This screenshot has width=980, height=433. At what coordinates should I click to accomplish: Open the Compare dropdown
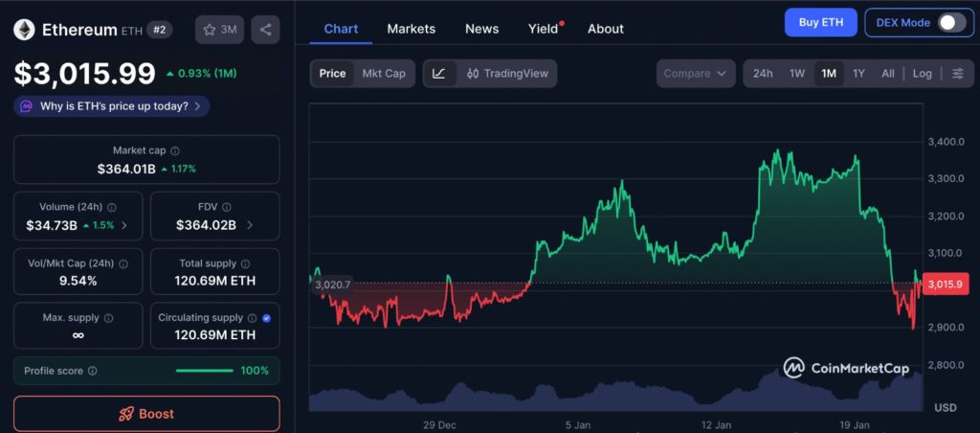695,73
